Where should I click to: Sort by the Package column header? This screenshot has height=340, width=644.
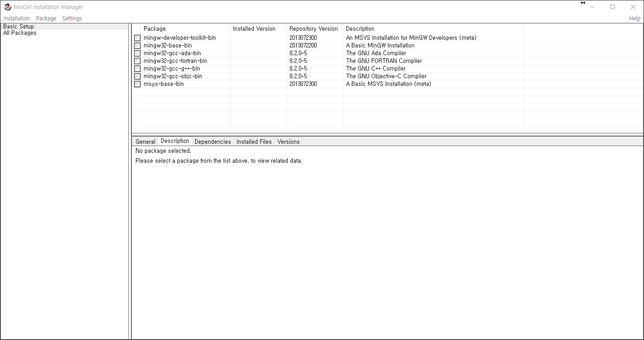pos(185,29)
